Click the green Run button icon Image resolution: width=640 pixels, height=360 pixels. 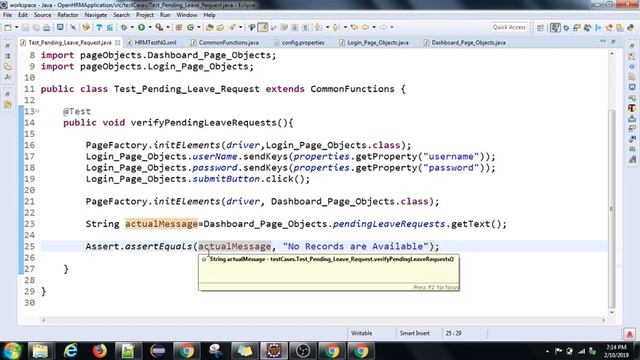pyautogui.click(x=142, y=27)
